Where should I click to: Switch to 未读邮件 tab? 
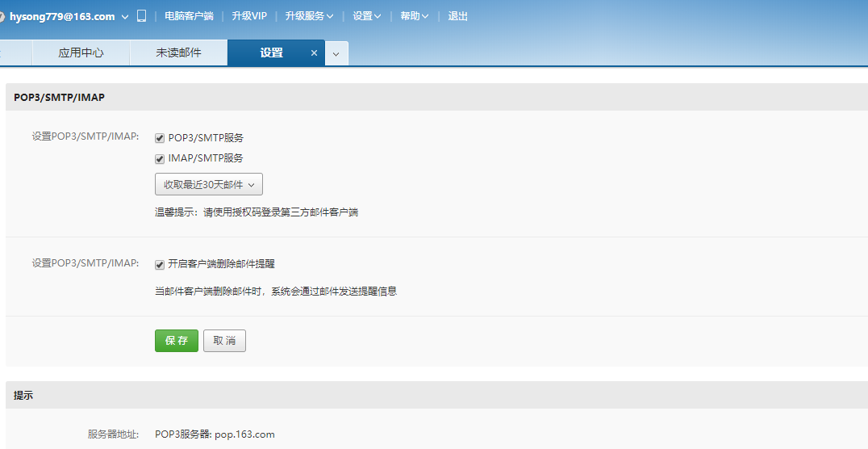pos(178,53)
